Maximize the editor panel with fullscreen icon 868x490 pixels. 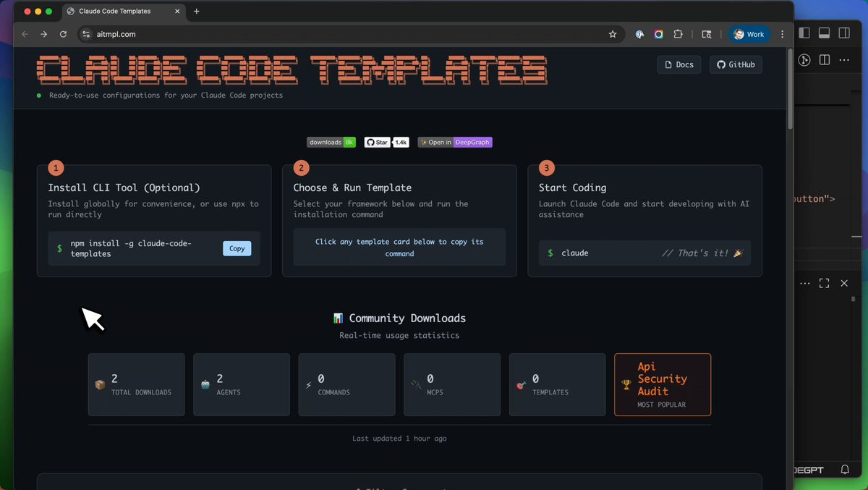825,283
